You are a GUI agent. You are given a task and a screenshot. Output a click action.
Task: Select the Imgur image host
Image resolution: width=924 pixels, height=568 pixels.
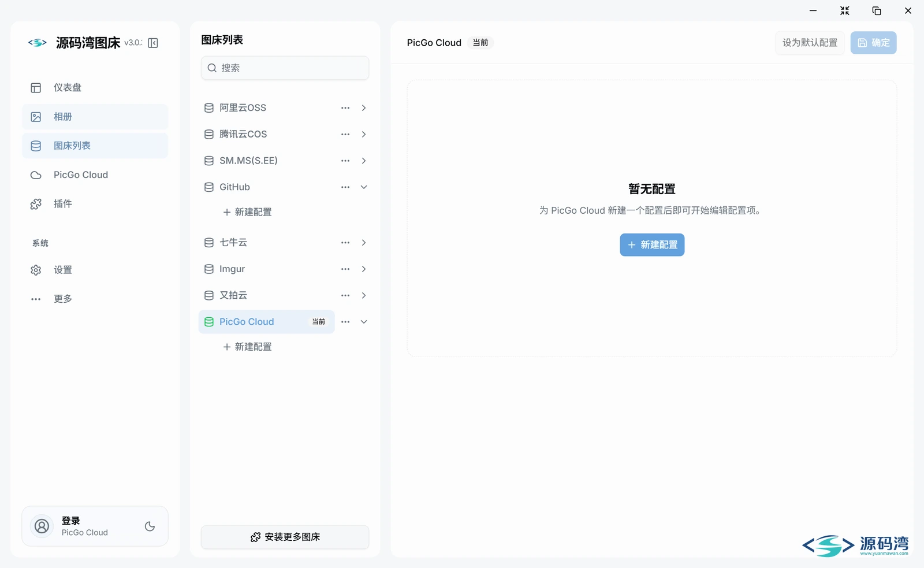(266, 269)
